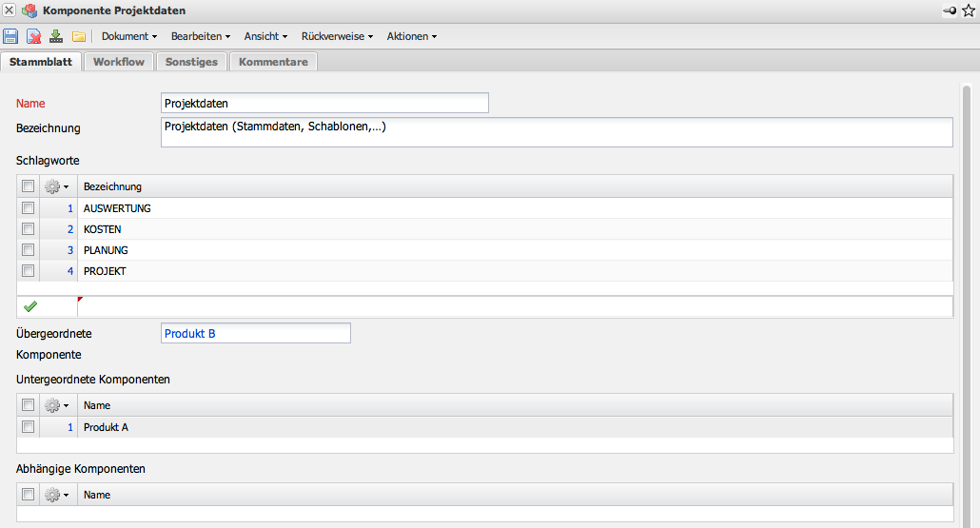Switch to the Stammblatt tab

point(41,62)
